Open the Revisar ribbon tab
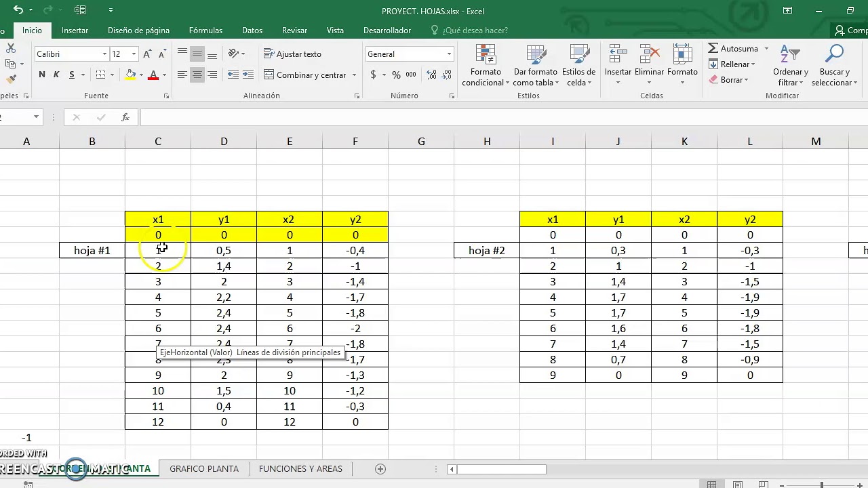Viewport: 868px width, 488px height. [294, 30]
